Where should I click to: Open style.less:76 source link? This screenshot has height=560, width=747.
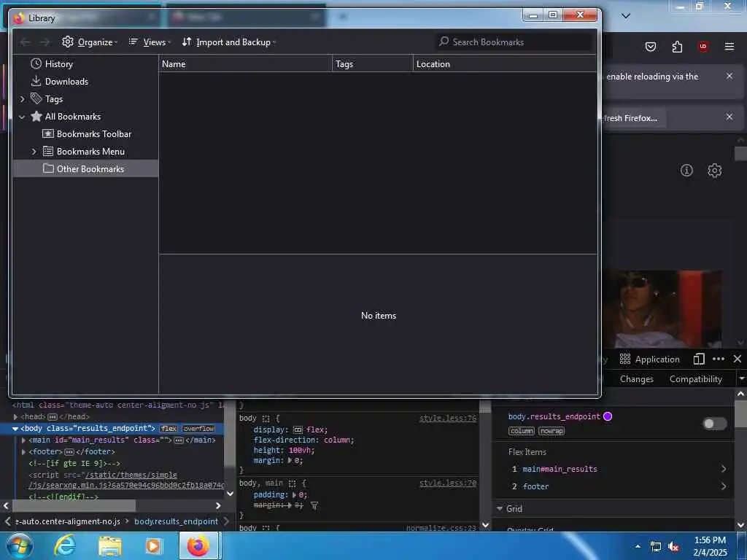(x=447, y=418)
